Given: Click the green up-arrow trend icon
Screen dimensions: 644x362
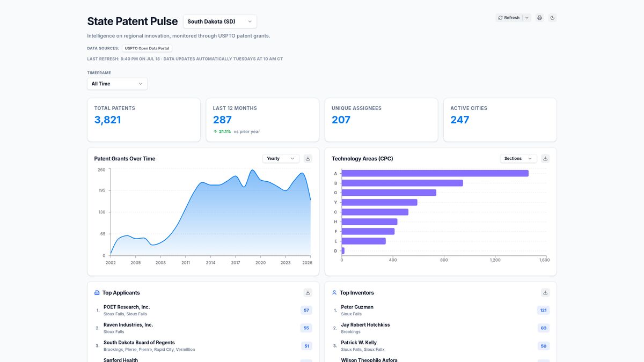Looking at the screenshot, I should (215, 131).
